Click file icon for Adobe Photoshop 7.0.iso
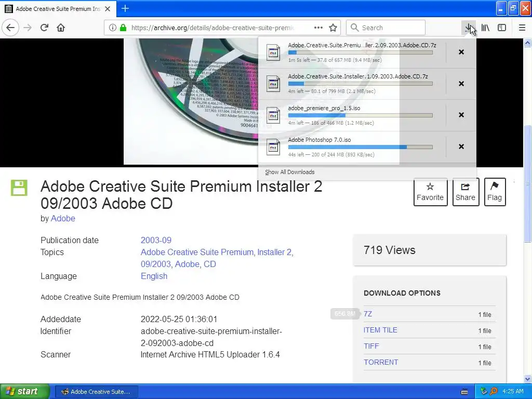Image resolution: width=532 pixels, height=399 pixels. tap(273, 147)
